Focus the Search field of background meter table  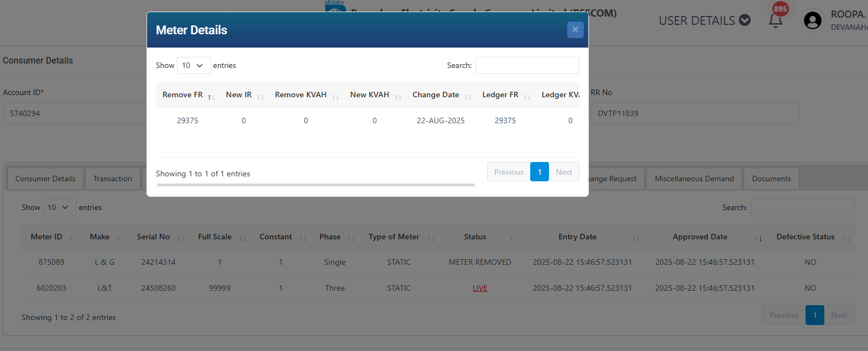pos(803,207)
